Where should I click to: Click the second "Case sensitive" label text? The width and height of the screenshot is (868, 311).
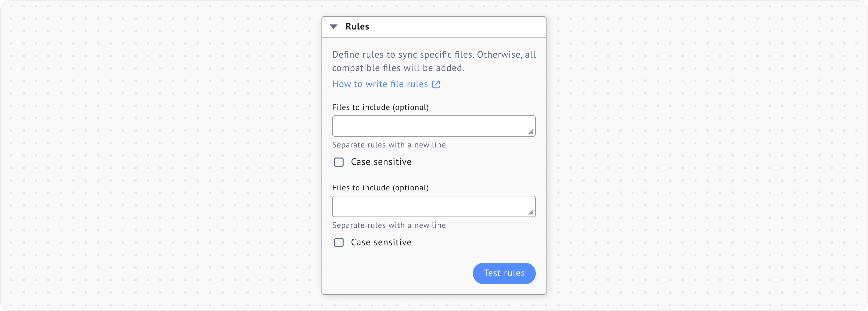381,243
